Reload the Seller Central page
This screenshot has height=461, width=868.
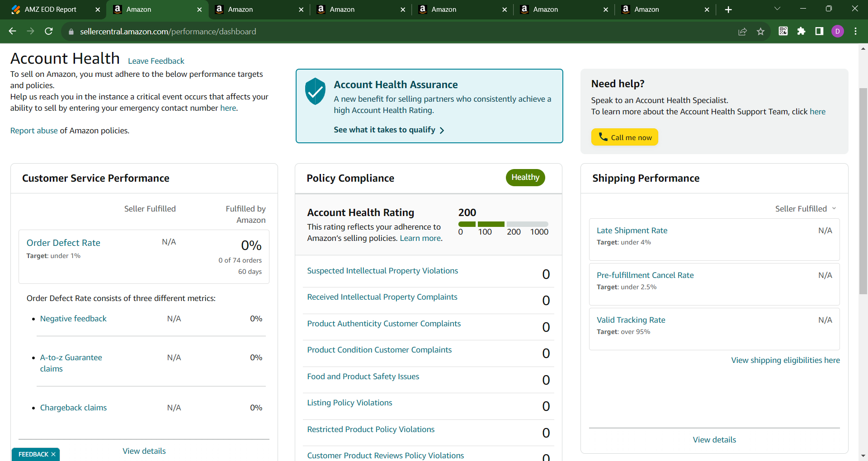coord(49,31)
